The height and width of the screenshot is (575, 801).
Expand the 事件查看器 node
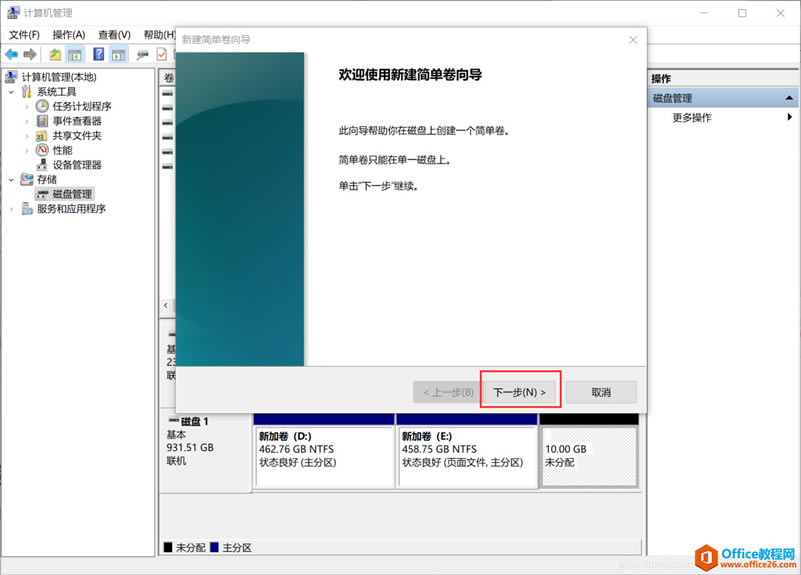tap(27, 122)
